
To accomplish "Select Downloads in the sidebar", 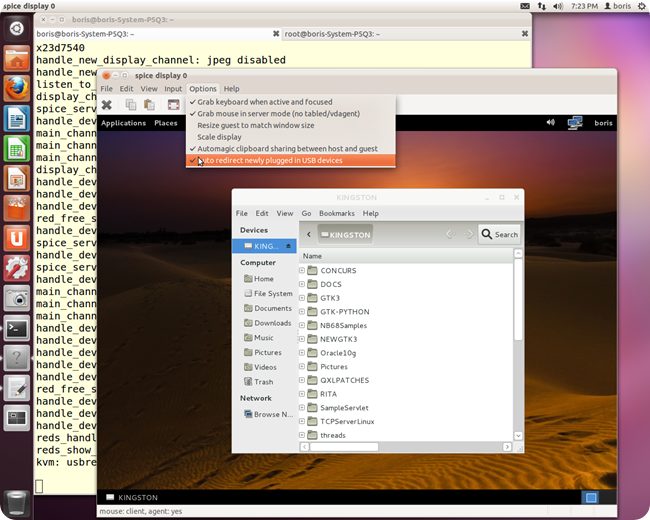I will coord(272,323).
